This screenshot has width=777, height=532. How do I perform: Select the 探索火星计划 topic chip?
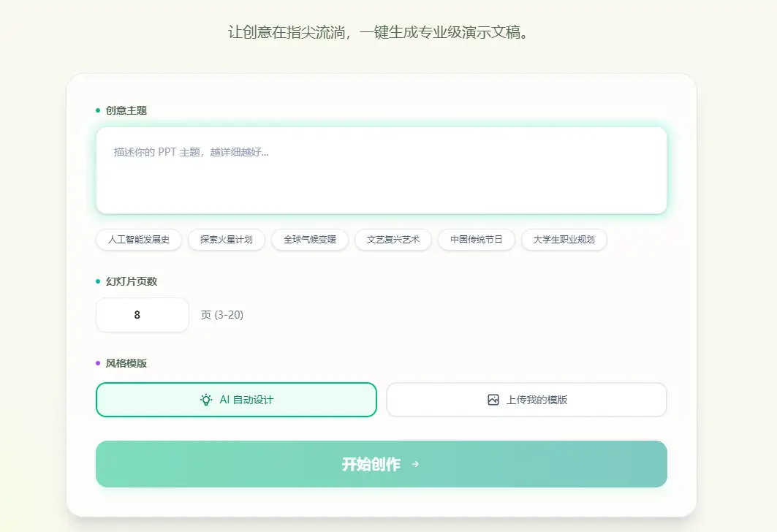click(x=227, y=240)
